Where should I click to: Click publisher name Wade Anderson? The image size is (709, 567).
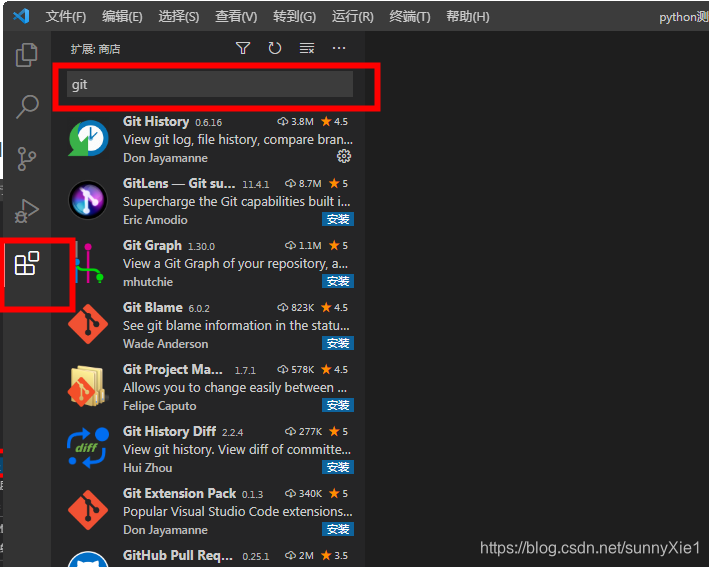[x=165, y=344]
